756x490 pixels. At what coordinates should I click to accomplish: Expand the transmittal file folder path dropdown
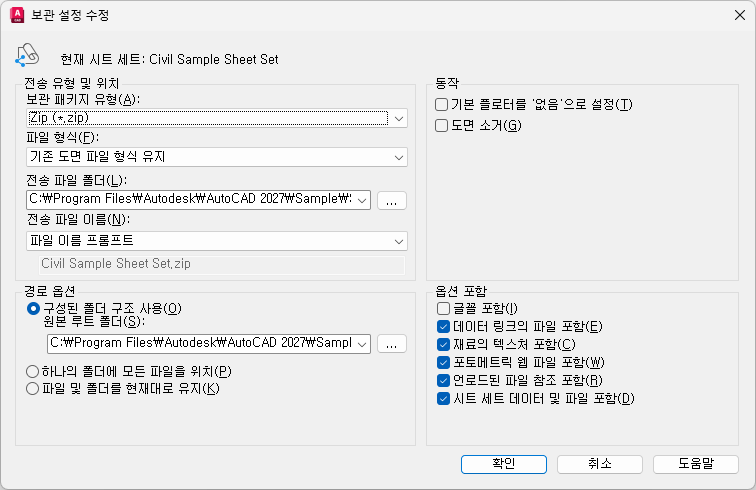pos(362,200)
